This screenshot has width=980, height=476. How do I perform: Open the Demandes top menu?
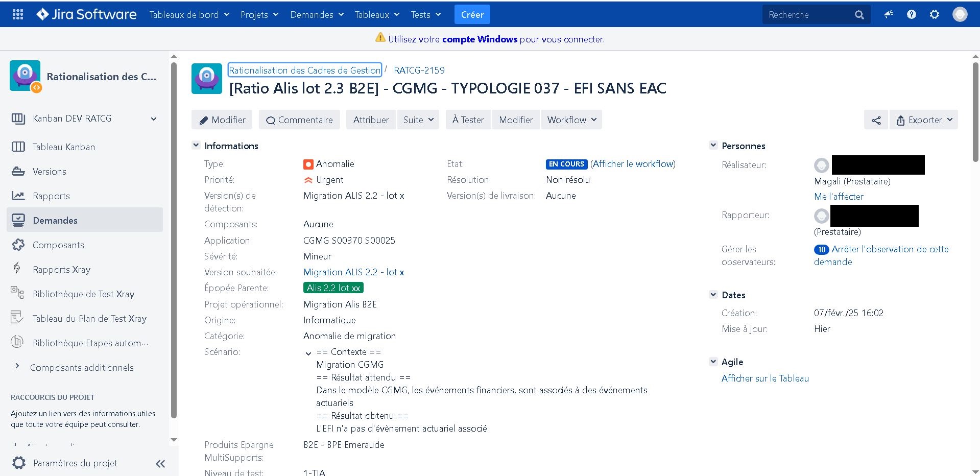click(317, 14)
